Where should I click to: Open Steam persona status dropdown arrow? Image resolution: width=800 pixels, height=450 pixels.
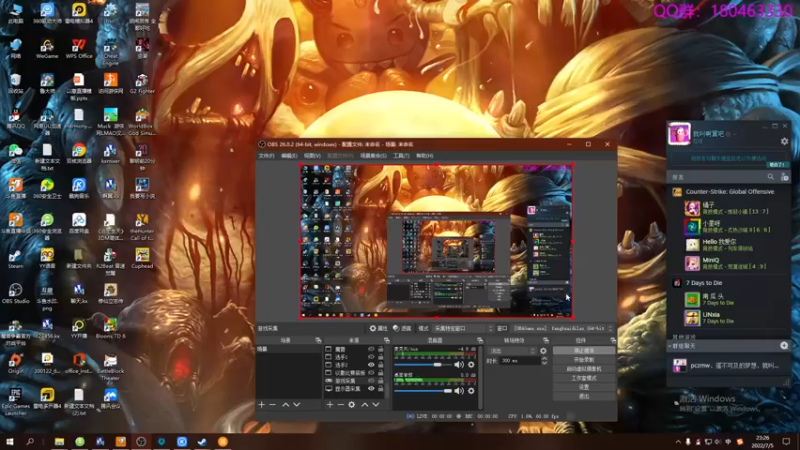tap(735, 134)
